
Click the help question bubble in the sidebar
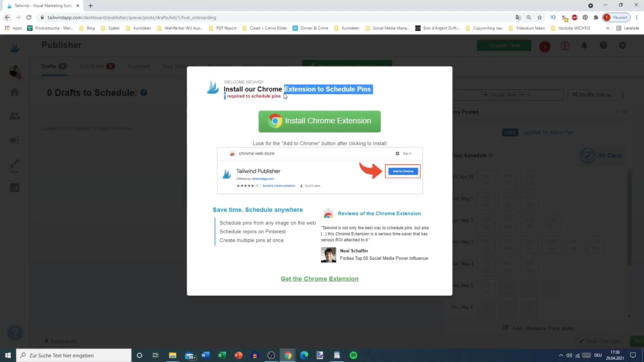15,333
